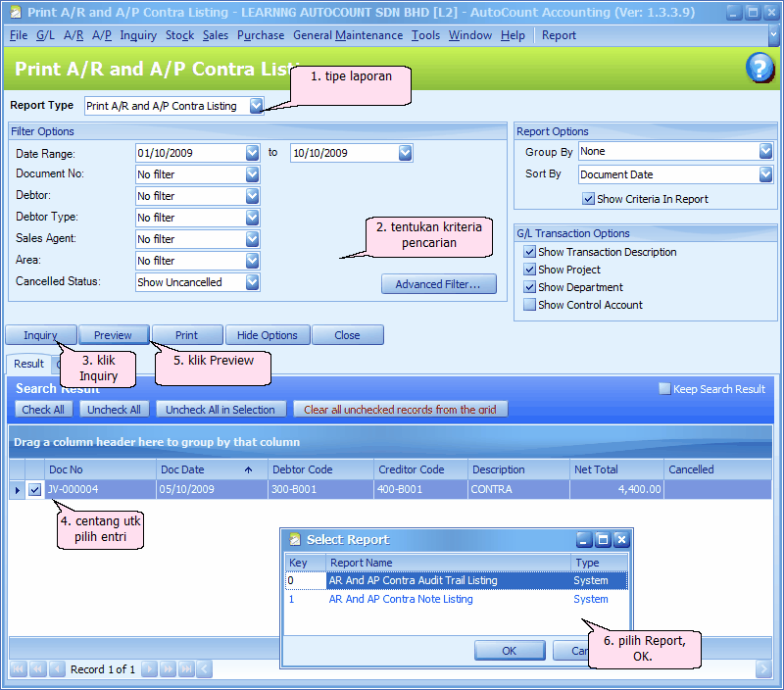The width and height of the screenshot is (784, 690).
Task: Expand the Group By dropdown
Action: (765, 152)
